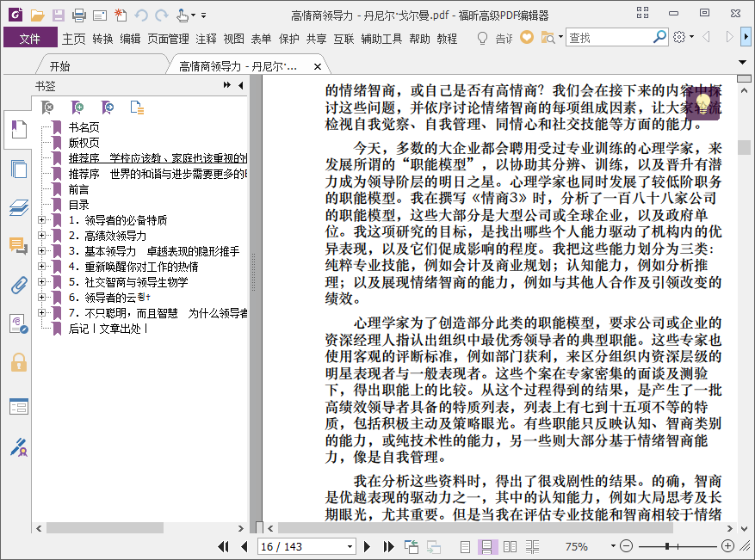Open the quick access toolbar customize dropdown
The height and width of the screenshot is (560, 755).
pos(204,15)
